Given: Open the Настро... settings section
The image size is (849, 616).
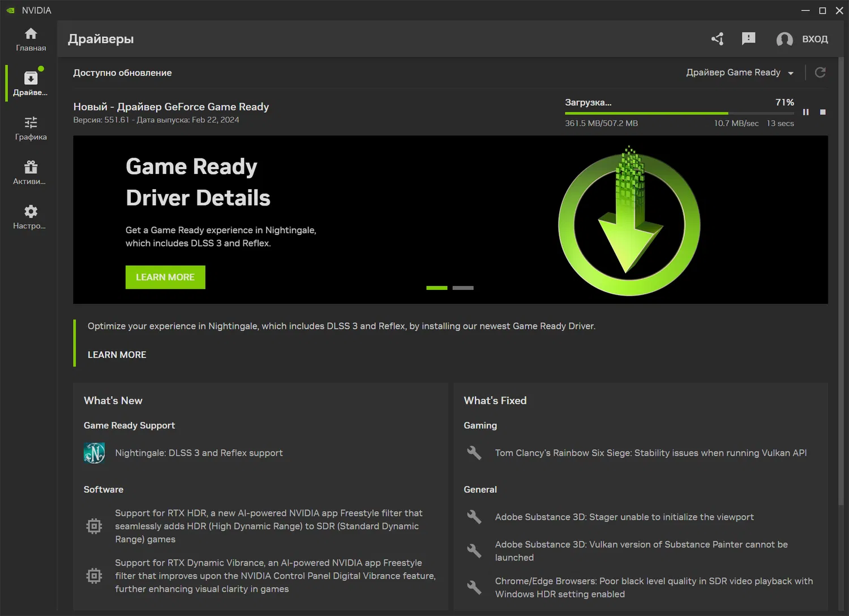Looking at the screenshot, I should point(31,217).
